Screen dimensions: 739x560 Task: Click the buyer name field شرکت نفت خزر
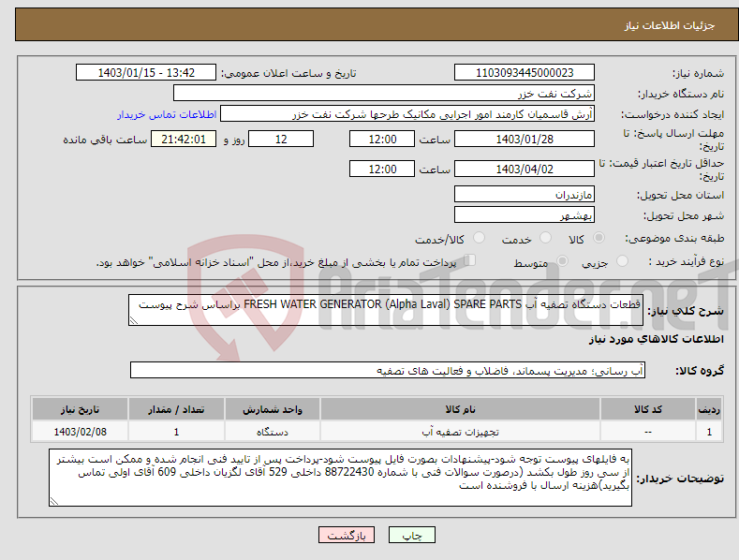pos(384,94)
